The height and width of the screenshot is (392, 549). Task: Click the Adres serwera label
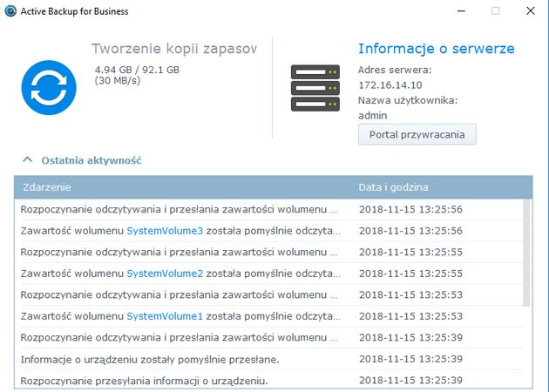point(395,70)
